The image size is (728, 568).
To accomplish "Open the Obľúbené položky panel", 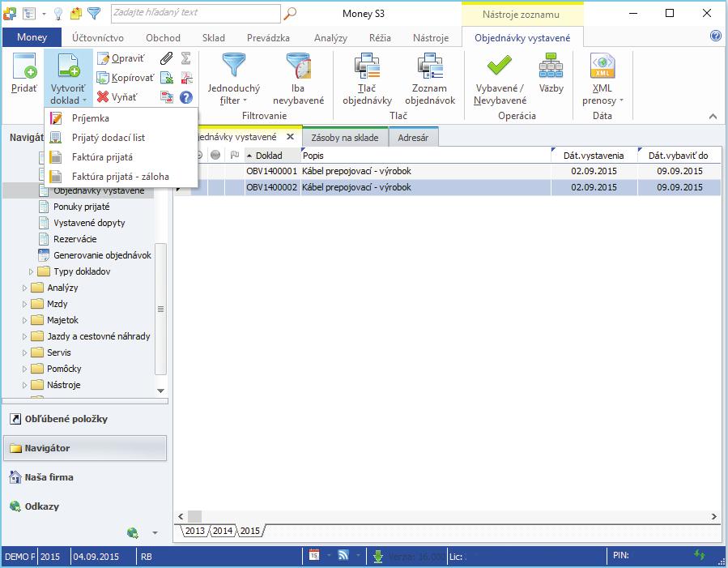I will [85, 419].
